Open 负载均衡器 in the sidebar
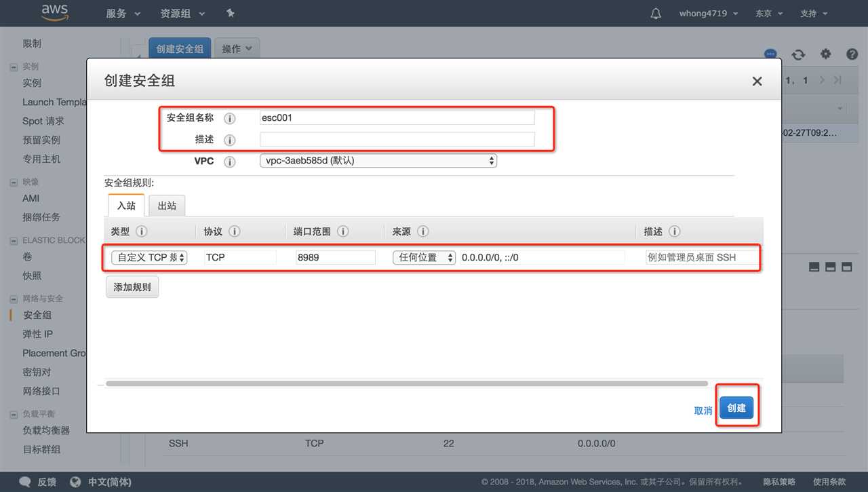The height and width of the screenshot is (492, 868). click(x=46, y=430)
